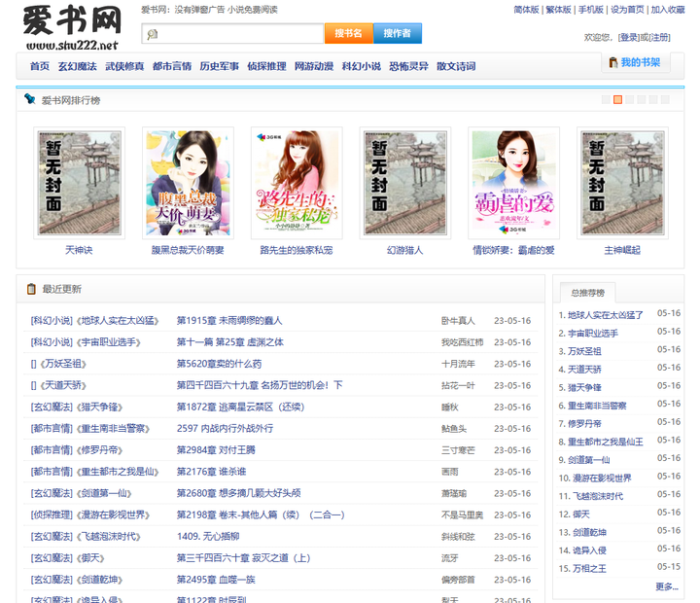Open the 路先生的独家私宠 book cover

(x=297, y=183)
